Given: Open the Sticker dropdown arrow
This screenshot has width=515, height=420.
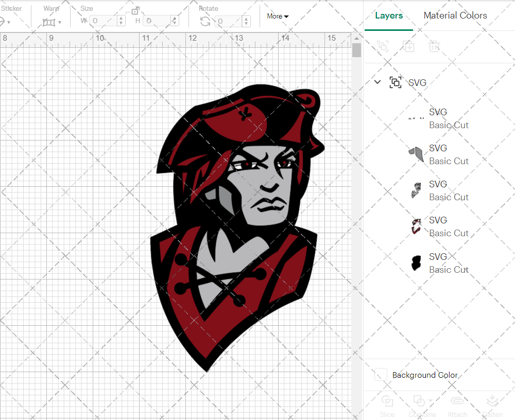Looking at the screenshot, I should tap(9, 22).
